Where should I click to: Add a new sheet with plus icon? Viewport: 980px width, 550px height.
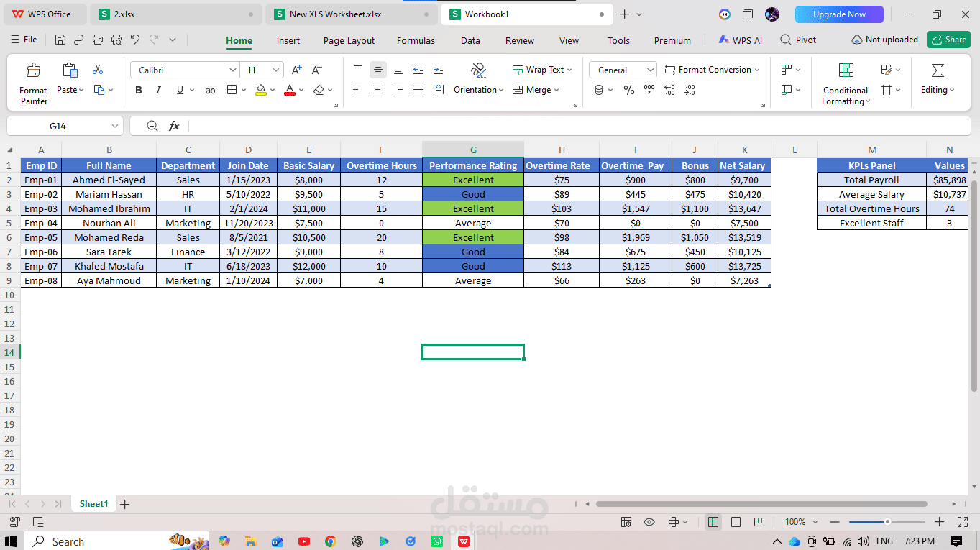point(124,504)
